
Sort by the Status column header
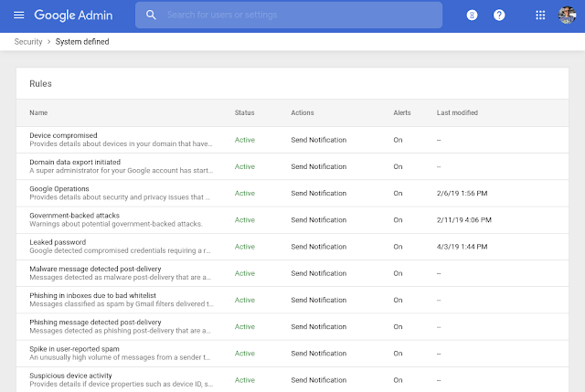click(244, 112)
